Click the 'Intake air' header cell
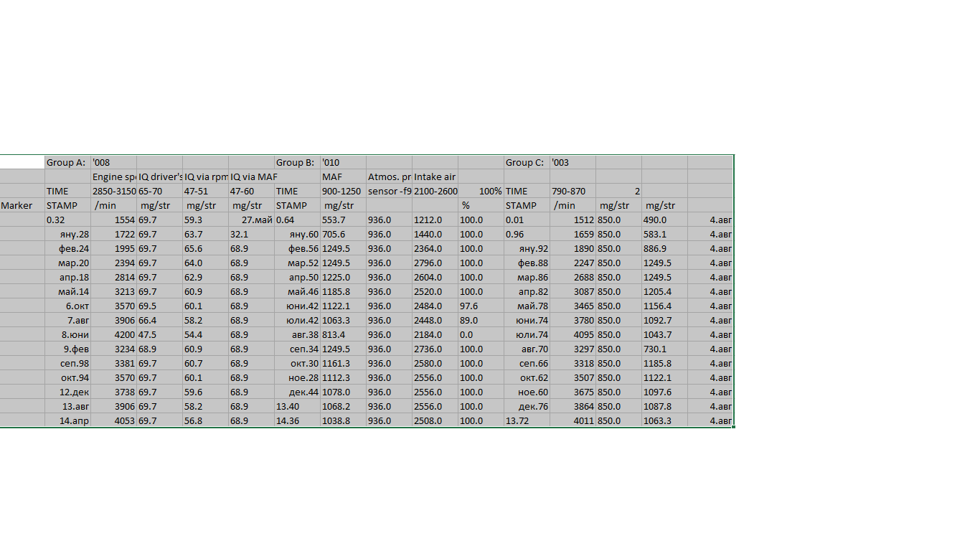The width and height of the screenshot is (980, 551). point(435,176)
